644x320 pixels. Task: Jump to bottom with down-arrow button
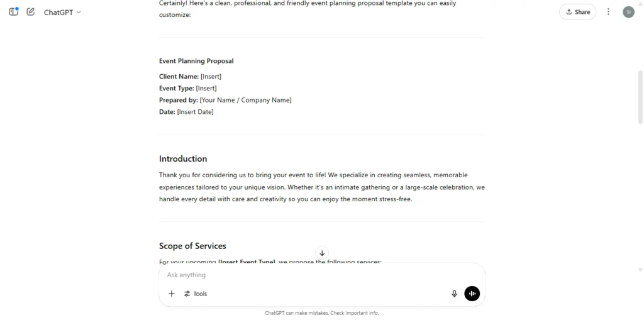pyautogui.click(x=322, y=253)
